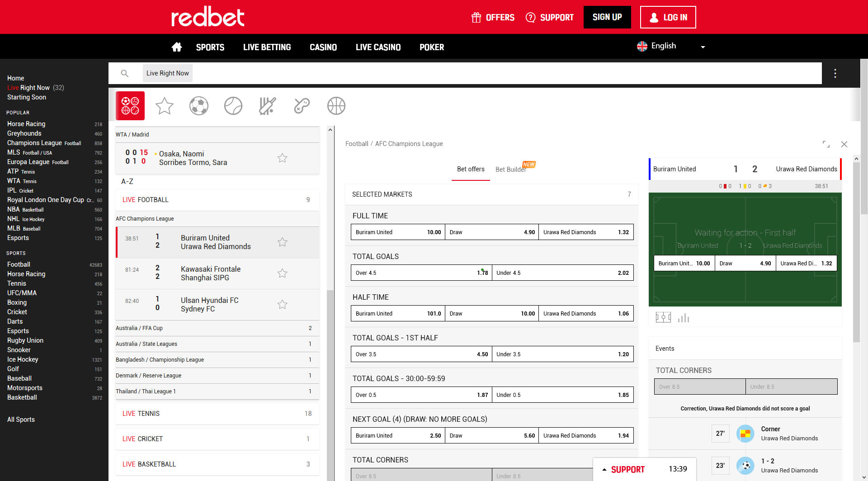This screenshot has height=481, width=868.
Task: Open Ice Hockey under Sports list
Action: [x=23, y=359]
